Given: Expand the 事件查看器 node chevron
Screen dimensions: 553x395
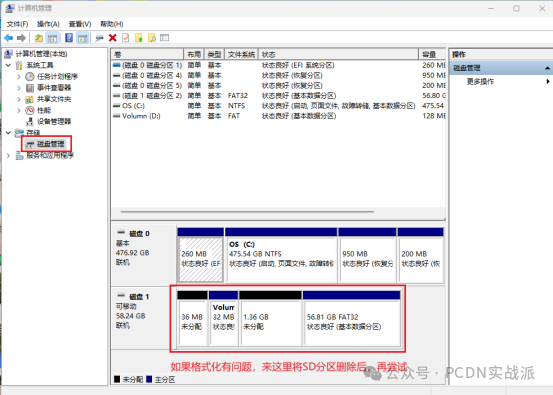Looking at the screenshot, I should click(x=19, y=88).
